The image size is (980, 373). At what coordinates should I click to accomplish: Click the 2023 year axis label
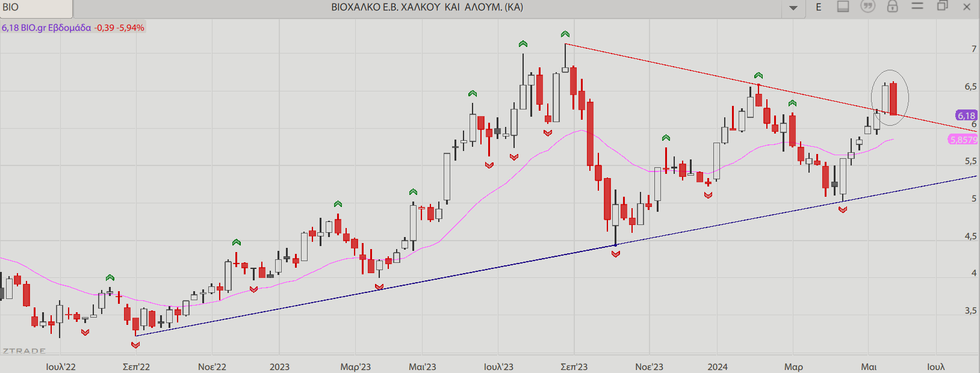(279, 367)
